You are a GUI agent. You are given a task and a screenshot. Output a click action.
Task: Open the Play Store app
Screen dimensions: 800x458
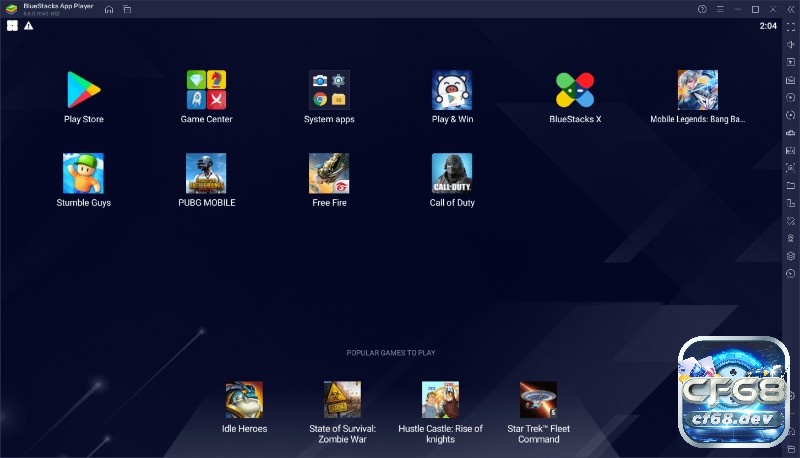pos(84,90)
